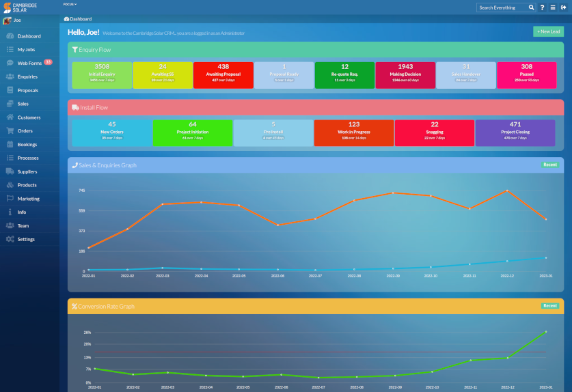572x392 pixels.
Task: Click the search magnifier icon
Action: coord(531,8)
